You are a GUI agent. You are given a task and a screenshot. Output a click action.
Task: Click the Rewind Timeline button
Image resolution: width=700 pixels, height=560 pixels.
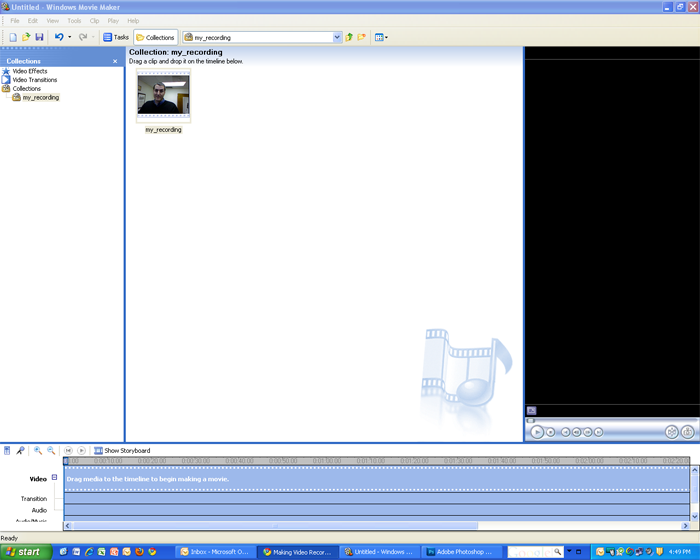tap(68, 451)
